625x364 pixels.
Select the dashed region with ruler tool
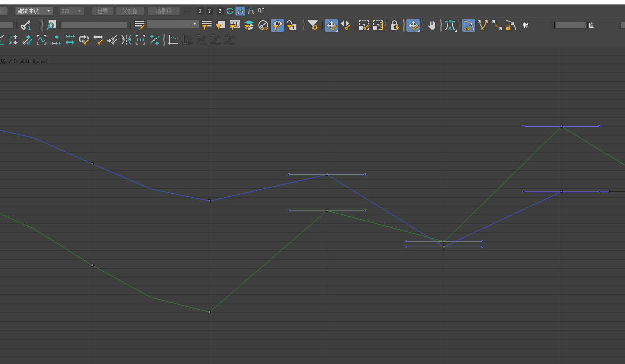click(x=378, y=25)
